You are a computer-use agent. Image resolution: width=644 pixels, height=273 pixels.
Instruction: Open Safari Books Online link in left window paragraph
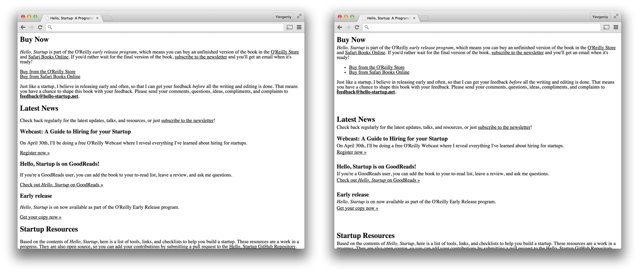pyautogui.click(x=48, y=57)
